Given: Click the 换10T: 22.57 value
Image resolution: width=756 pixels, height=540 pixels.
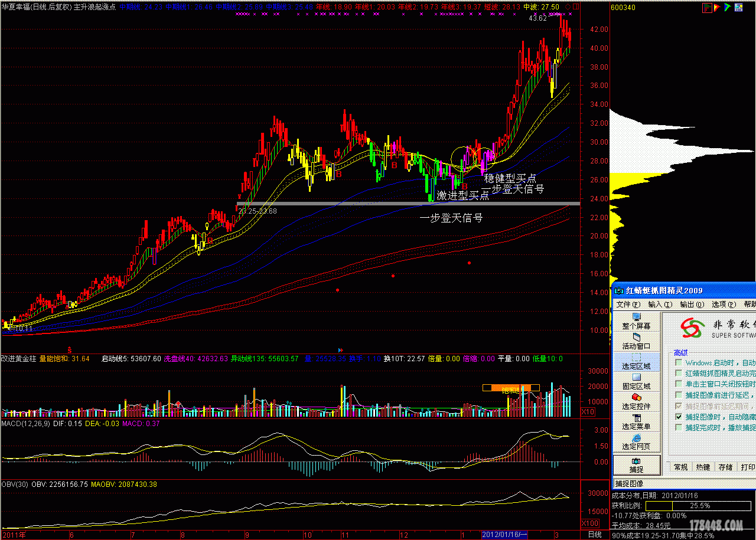Looking at the screenshot, I should 404,358.
